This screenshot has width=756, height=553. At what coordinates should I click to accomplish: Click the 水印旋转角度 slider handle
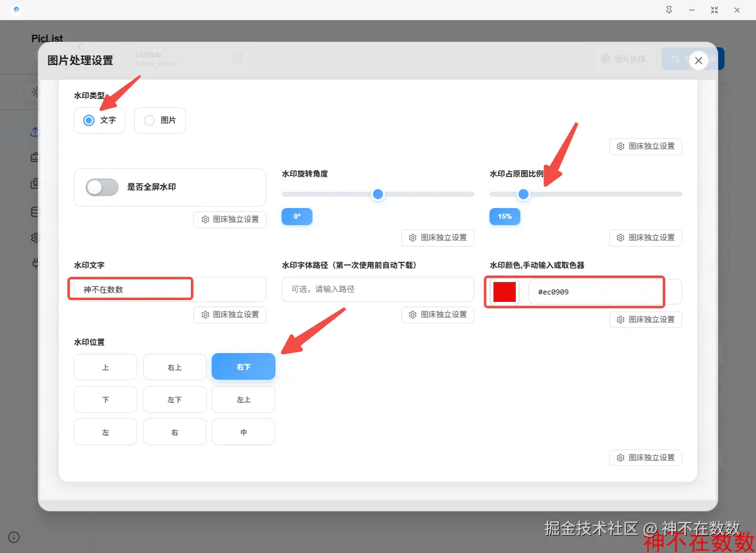click(378, 194)
